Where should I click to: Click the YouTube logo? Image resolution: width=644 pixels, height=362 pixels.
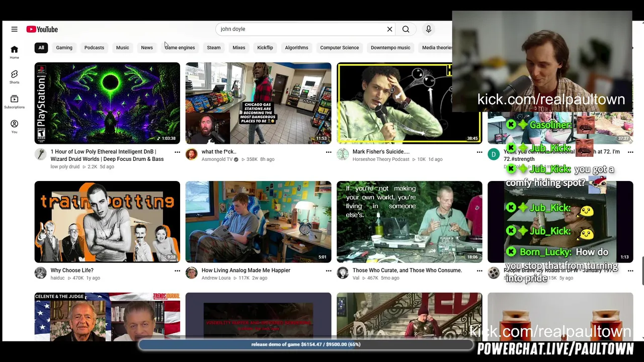(42, 29)
